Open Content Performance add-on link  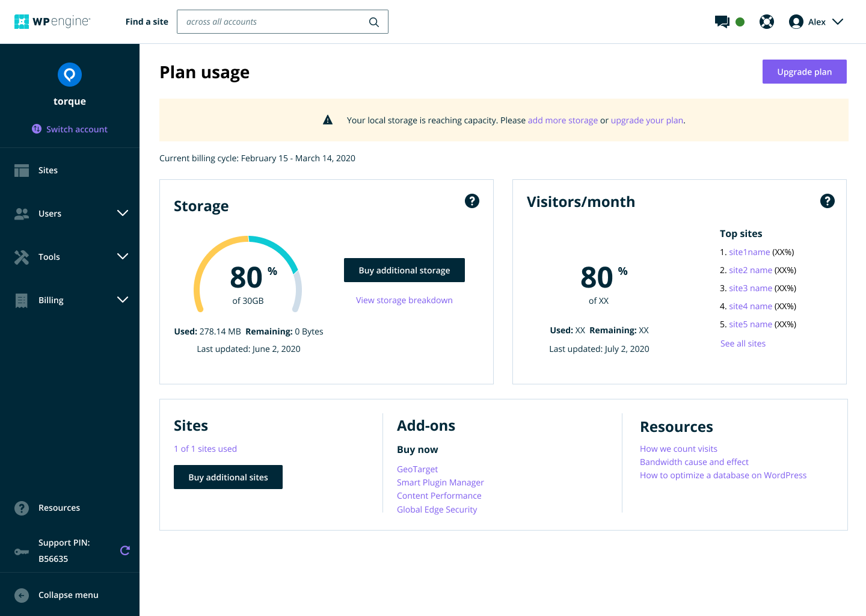(x=439, y=496)
